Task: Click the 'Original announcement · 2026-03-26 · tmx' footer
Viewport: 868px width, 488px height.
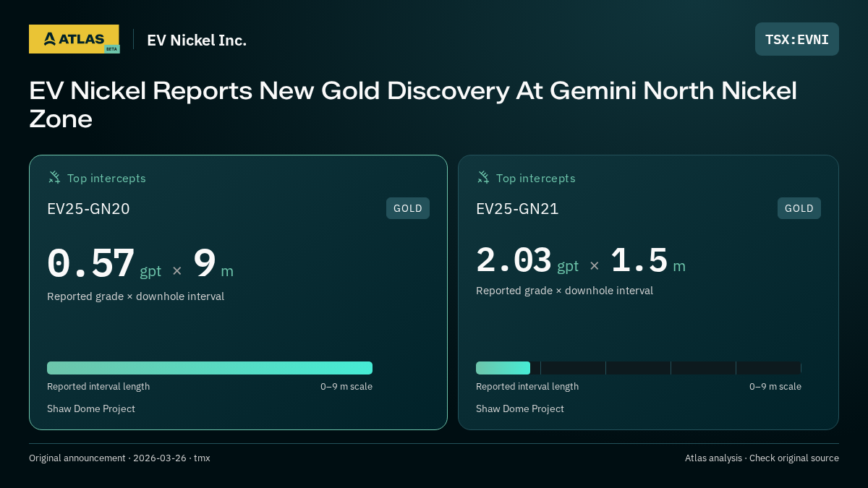Action: [x=119, y=458]
